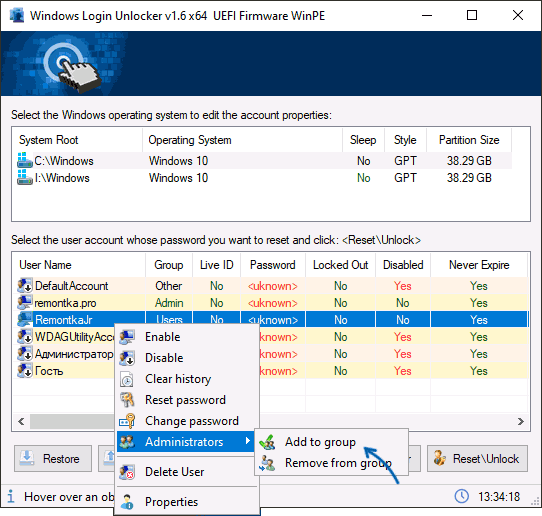Image resolution: width=542 pixels, height=516 pixels.
Task: Click the Administrators group icon
Action: click(127, 442)
